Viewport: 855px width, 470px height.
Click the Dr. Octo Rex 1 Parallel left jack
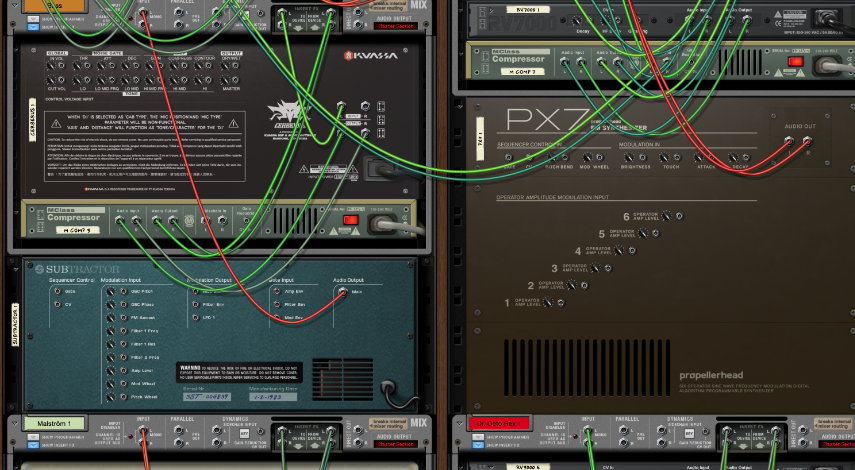[623, 430]
